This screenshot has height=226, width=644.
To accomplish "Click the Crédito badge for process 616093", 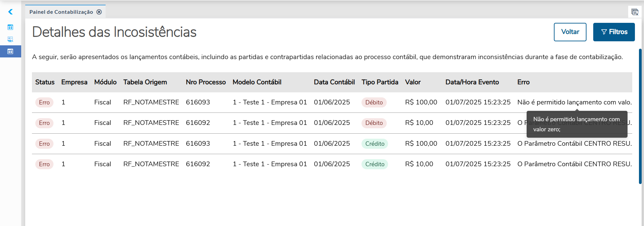I will pos(375,144).
